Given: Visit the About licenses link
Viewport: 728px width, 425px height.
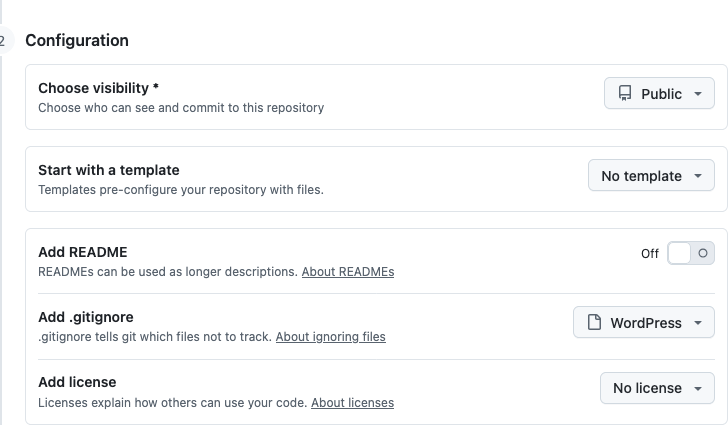Looking at the screenshot, I should (352, 403).
